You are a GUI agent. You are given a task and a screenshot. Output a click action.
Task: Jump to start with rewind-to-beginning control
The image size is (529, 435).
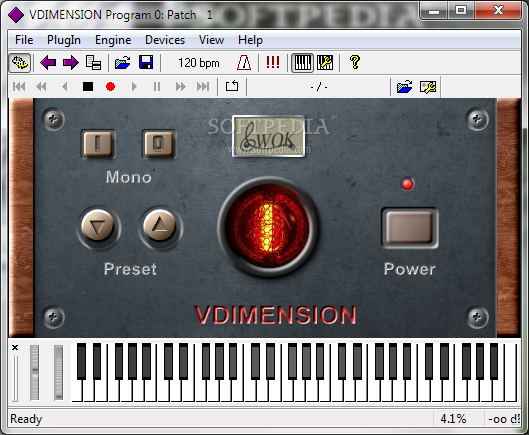click(19, 87)
